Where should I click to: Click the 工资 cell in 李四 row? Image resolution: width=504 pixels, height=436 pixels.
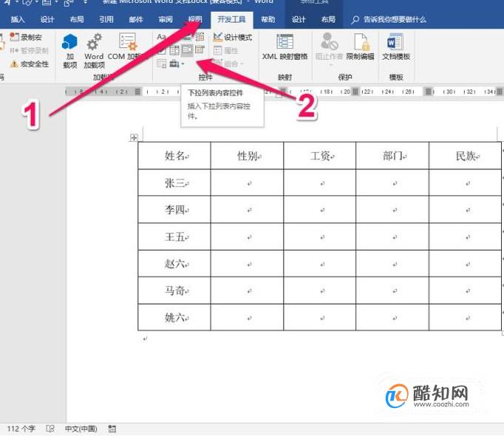319,210
